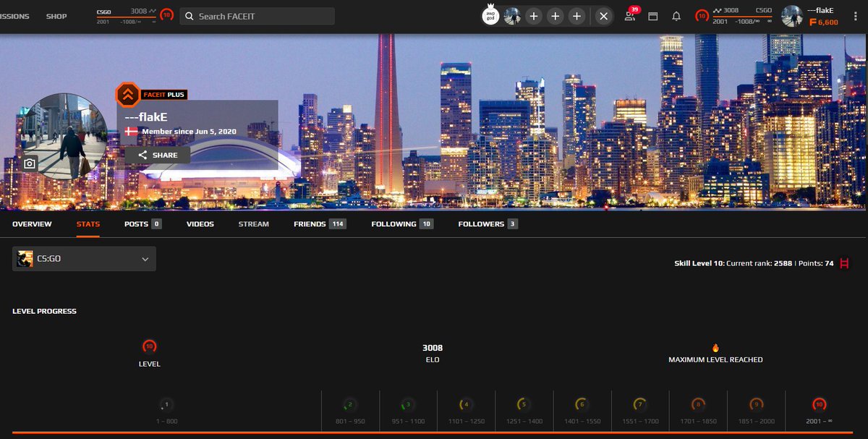Viewport: 868px width, 439px height.
Task: Click the left header level 10 badge
Action: tap(166, 14)
